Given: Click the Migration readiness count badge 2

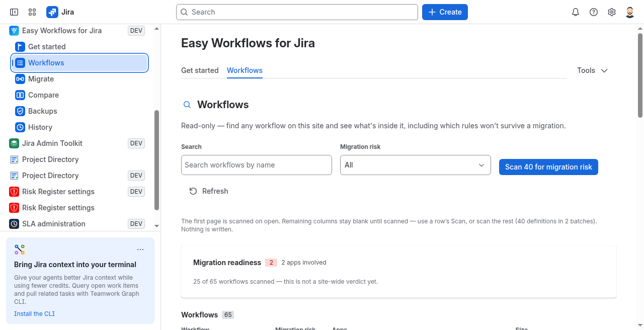Looking at the screenshot, I should (271, 263).
